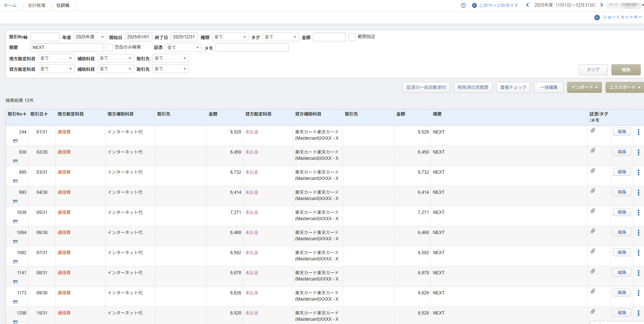Open attachment clip icon for transaction 1141
The image size is (644, 324).
[593, 271]
